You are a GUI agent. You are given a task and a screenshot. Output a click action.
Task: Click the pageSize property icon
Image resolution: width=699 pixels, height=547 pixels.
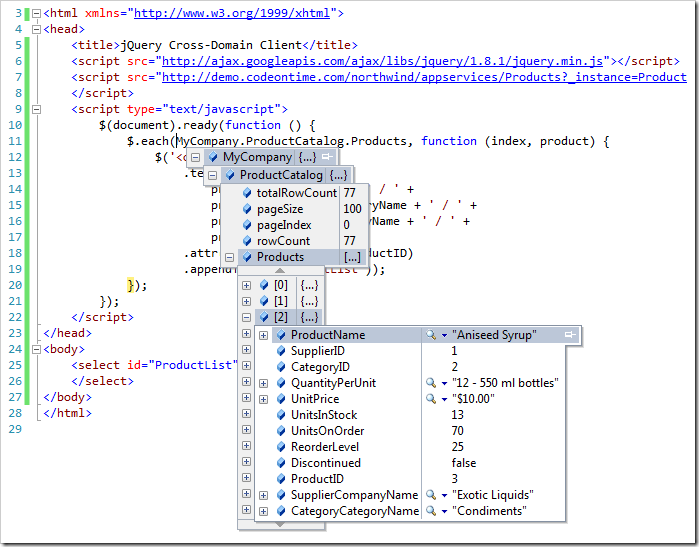[247, 209]
